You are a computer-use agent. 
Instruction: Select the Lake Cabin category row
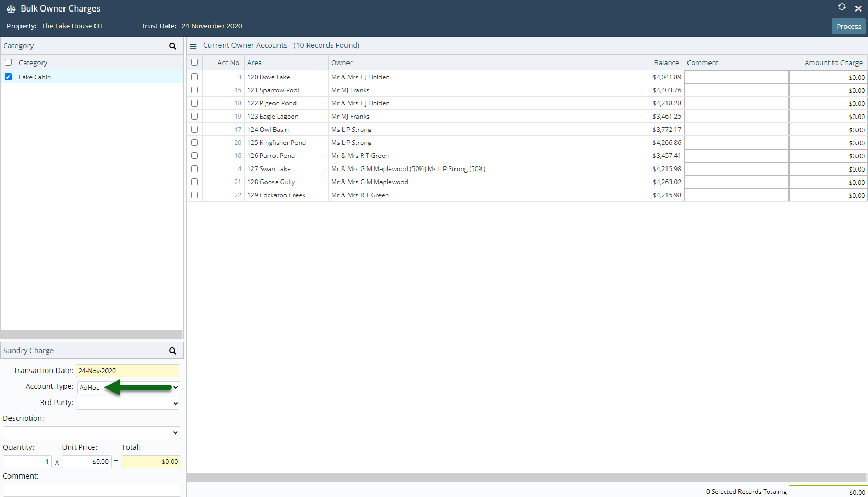point(92,77)
